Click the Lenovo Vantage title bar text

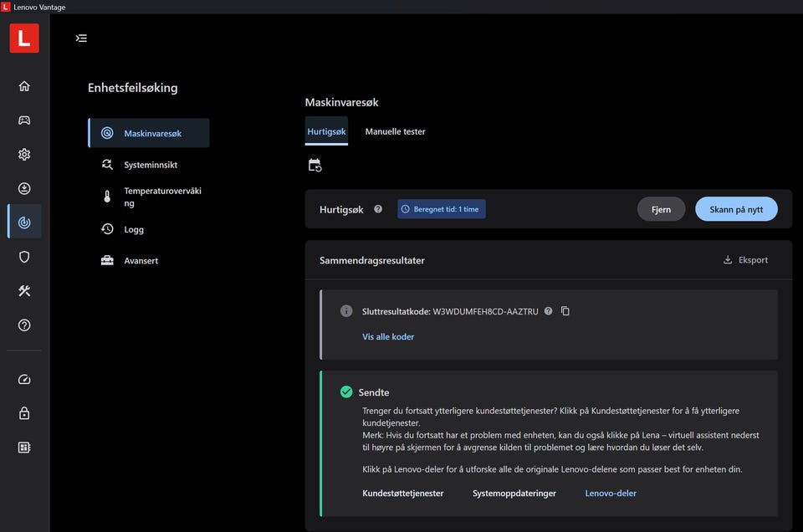39,8
